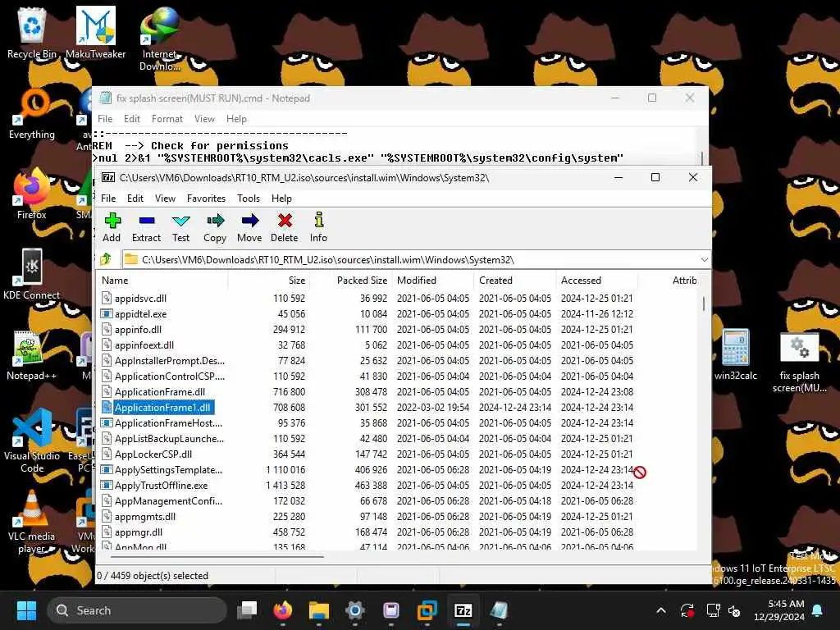Open MakuTweaker desktop shortcut

pos(95,33)
